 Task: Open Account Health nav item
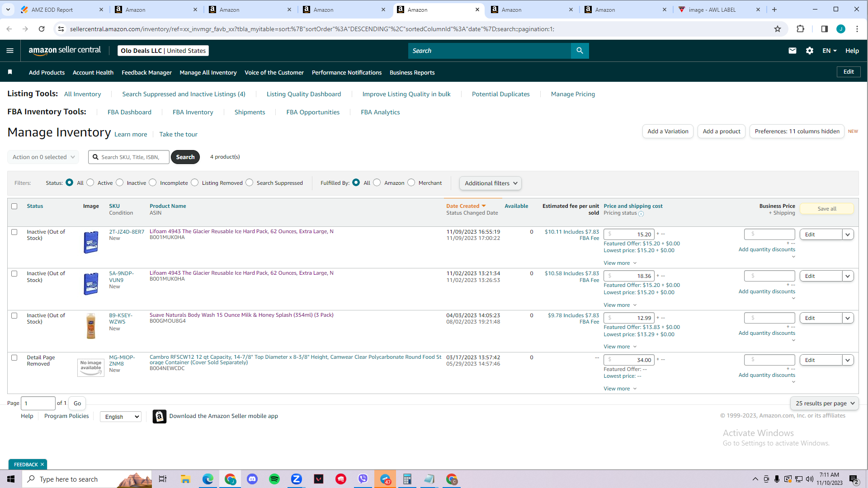[93, 72]
